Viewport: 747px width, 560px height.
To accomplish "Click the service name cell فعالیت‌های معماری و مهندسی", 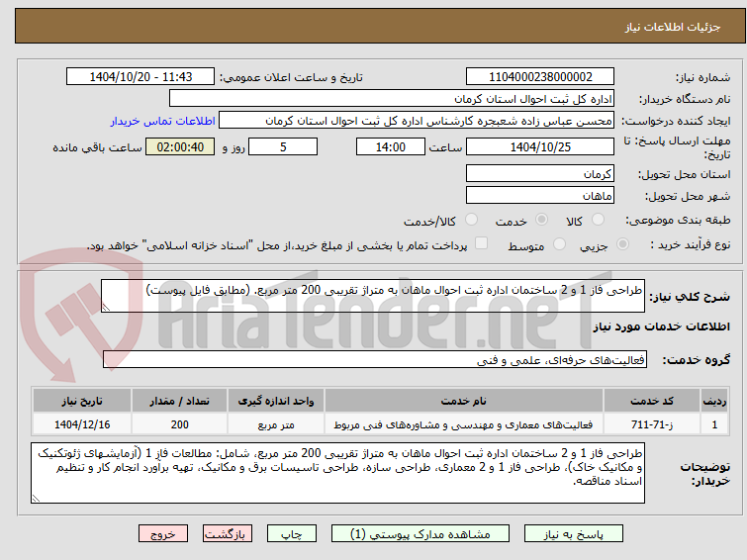I will point(464,424).
